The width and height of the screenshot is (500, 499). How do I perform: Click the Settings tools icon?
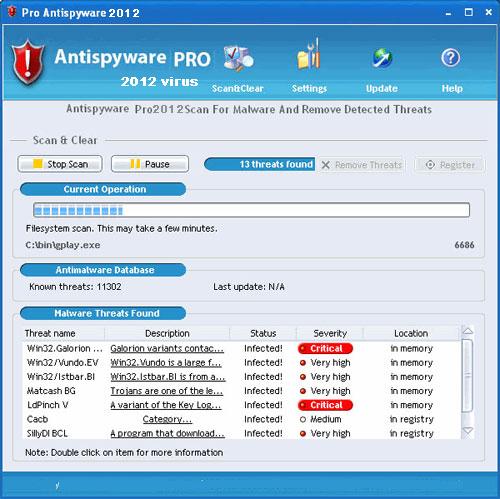(x=309, y=54)
